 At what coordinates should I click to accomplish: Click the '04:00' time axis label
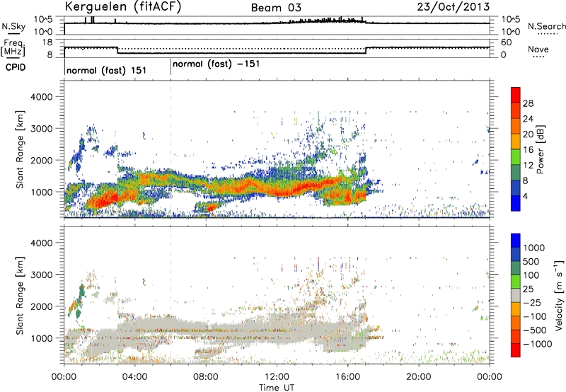point(134,377)
